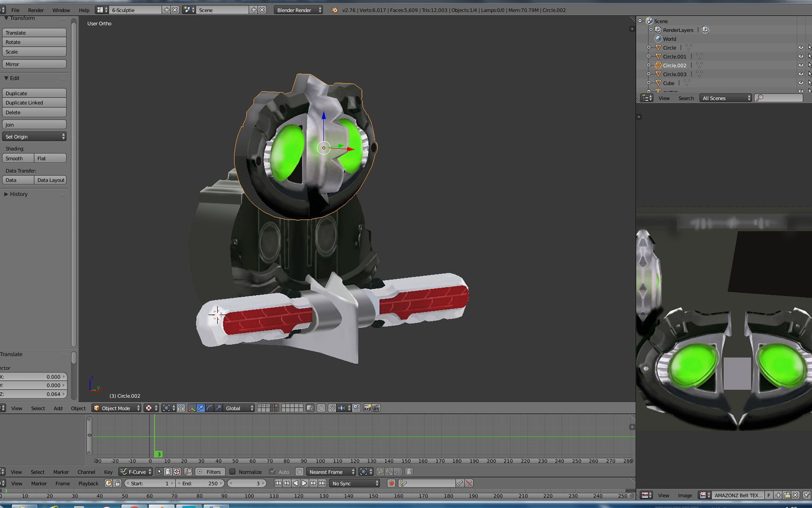Click the Filters button in graph editor
Image resolution: width=812 pixels, height=508 pixels.
(209, 472)
